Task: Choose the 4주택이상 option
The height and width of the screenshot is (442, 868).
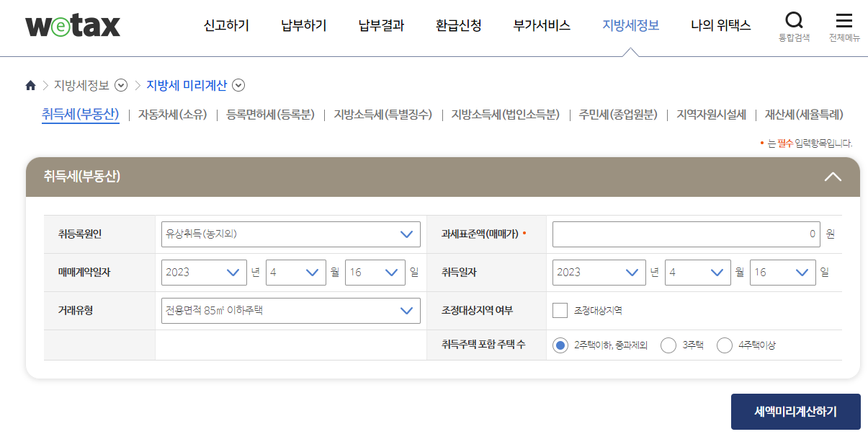Action: coord(725,345)
